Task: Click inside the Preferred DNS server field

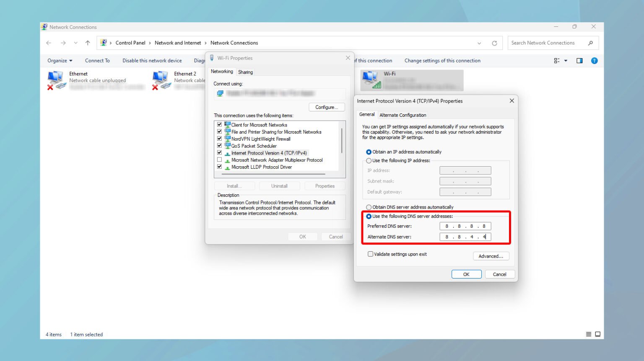Action: pos(465,226)
